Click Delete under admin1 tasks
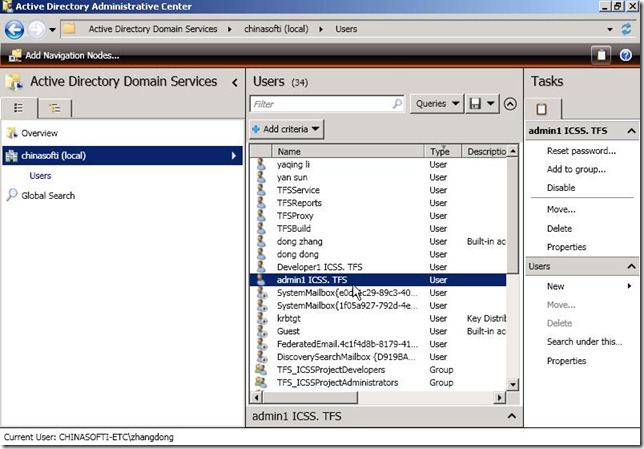 coord(559,228)
